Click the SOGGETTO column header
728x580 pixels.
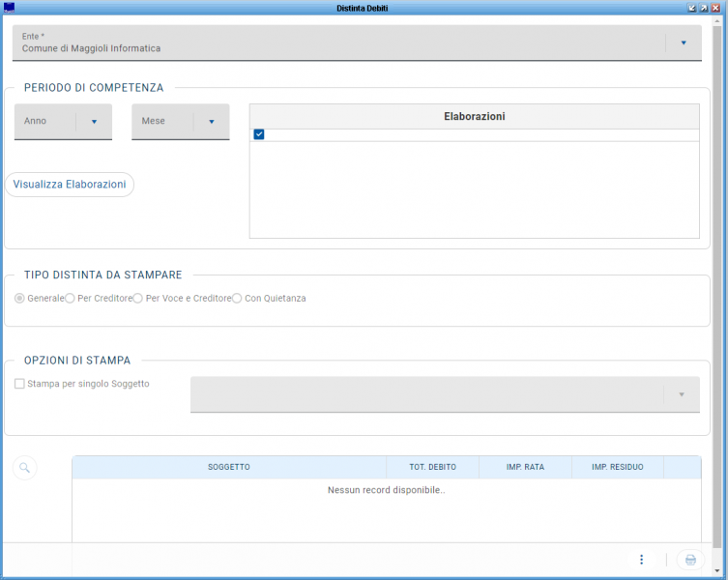coord(228,468)
